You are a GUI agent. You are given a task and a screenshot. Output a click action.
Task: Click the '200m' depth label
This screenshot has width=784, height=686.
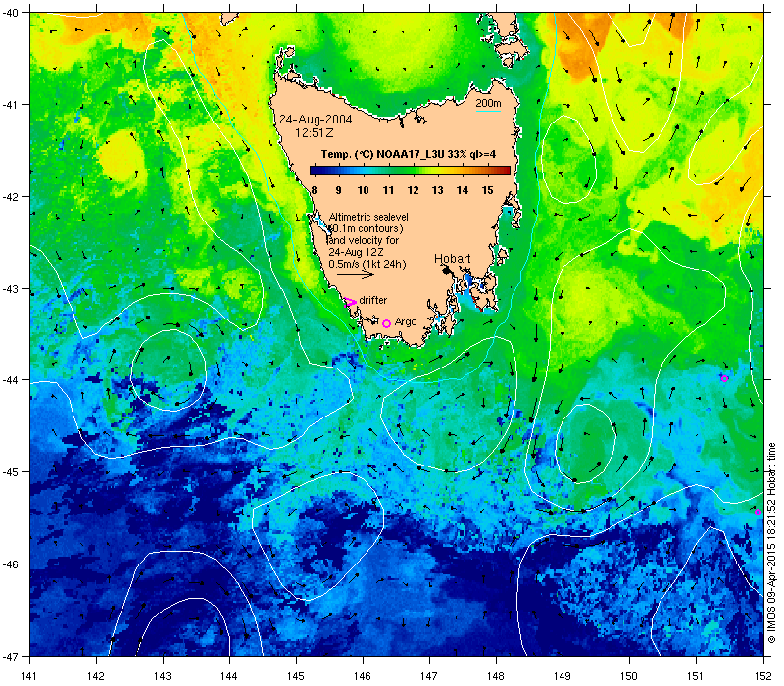[x=488, y=103]
